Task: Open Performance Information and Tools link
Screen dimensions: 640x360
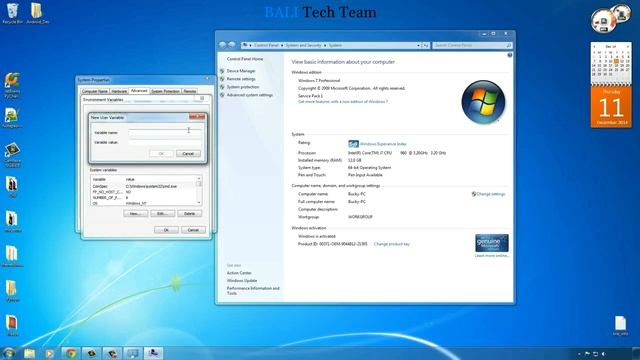Action: coord(253,291)
